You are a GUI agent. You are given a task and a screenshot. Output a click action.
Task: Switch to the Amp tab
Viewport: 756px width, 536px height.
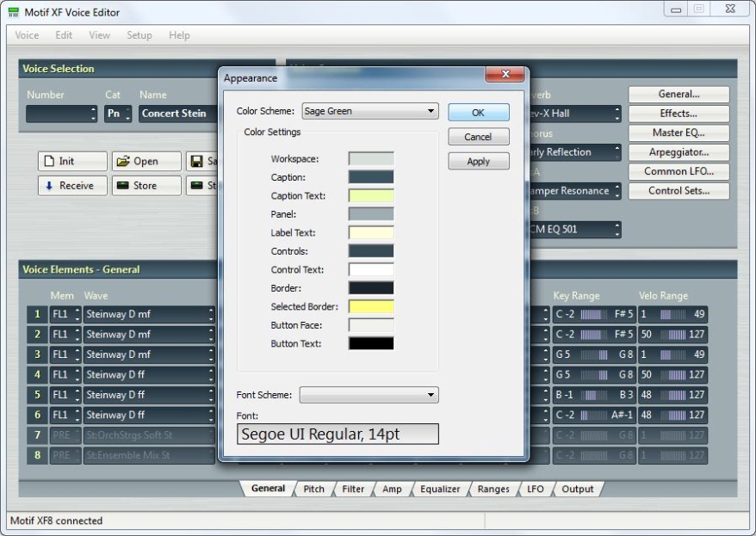pyautogui.click(x=392, y=489)
